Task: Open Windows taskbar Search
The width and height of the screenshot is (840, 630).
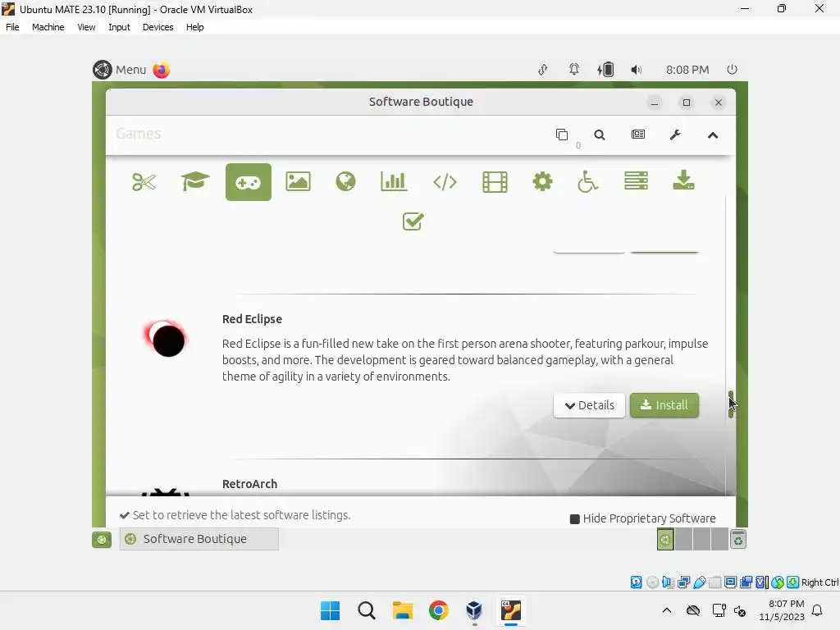Action: pyautogui.click(x=367, y=610)
